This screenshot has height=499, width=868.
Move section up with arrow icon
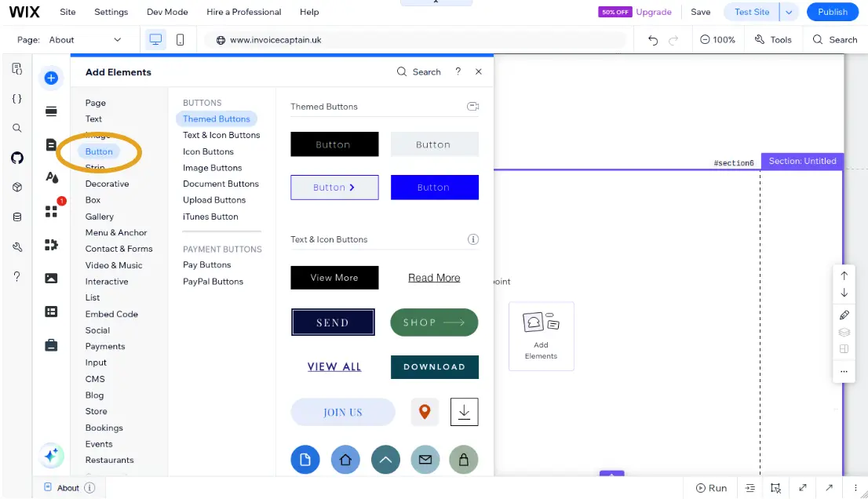coord(844,275)
